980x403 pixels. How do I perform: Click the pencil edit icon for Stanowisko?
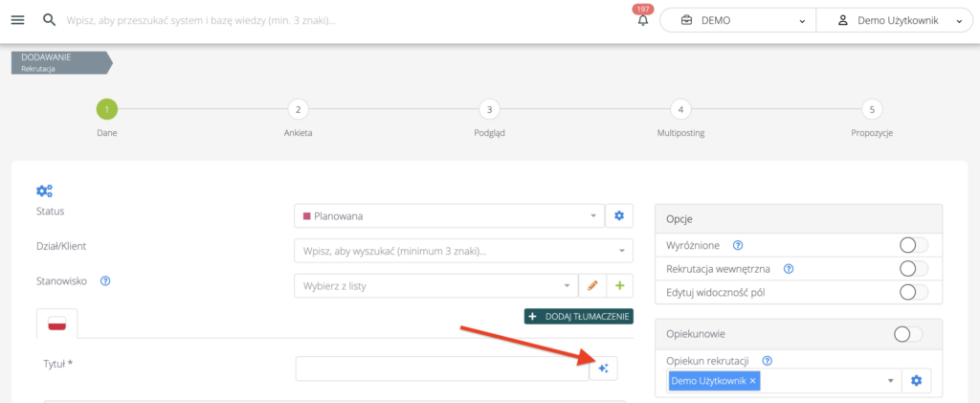tap(592, 285)
